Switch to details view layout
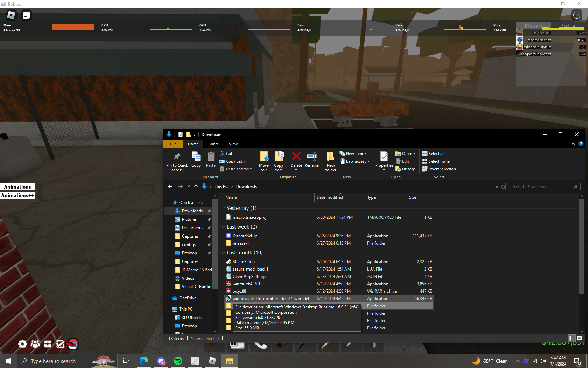This screenshot has height=368, width=588. point(570,338)
